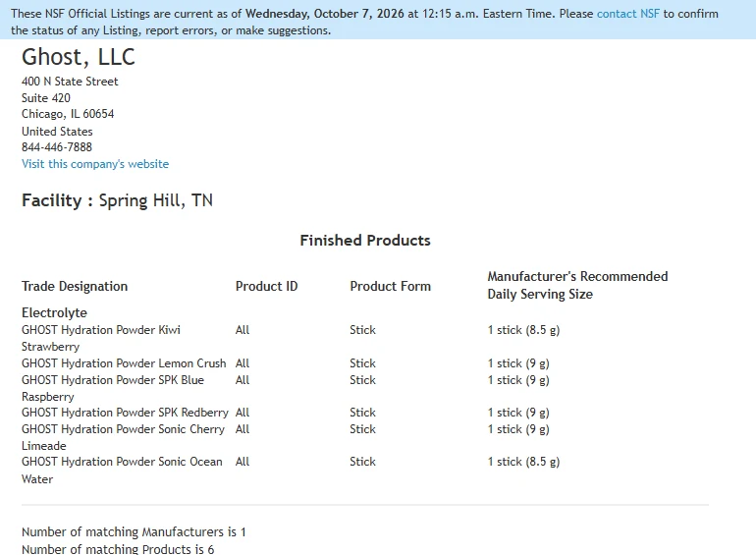
Task: Click serving size 1 stick (8.5 g) for Sonic Ocean Water
Action: point(523,462)
